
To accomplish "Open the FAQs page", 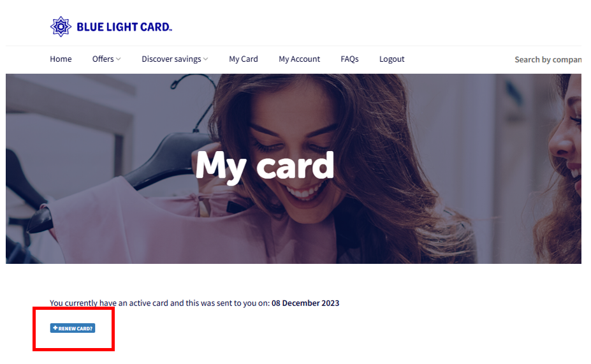I will point(349,59).
